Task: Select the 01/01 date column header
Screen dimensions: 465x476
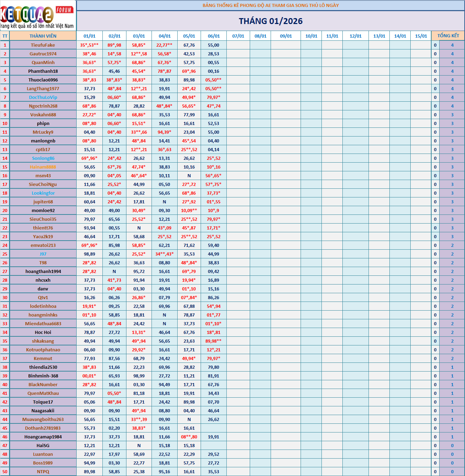Action: click(90, 36)
